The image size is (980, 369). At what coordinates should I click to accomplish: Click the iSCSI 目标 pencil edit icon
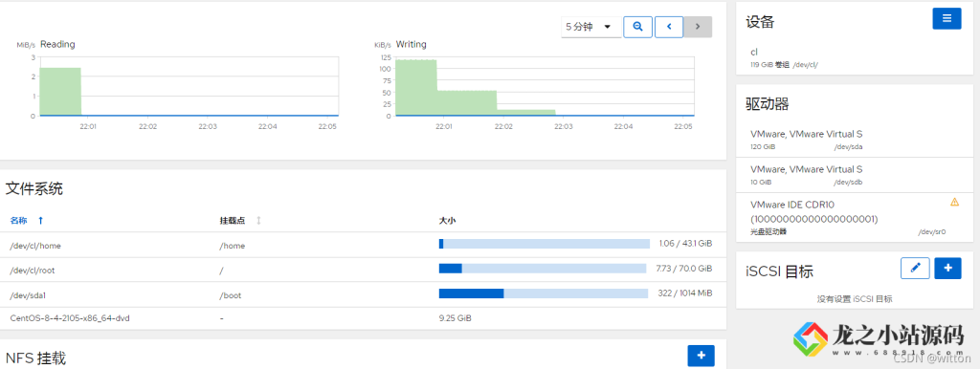(x=915, y=268)
